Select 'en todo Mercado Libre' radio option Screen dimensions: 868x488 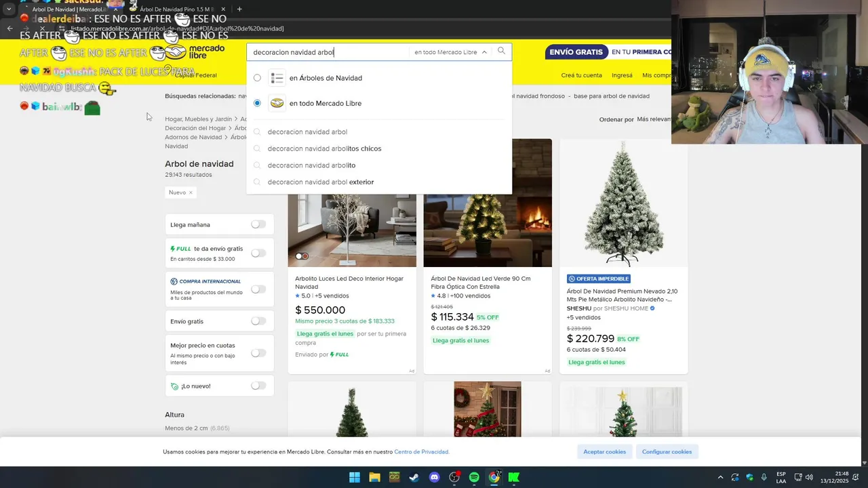[x=257, y=103]
